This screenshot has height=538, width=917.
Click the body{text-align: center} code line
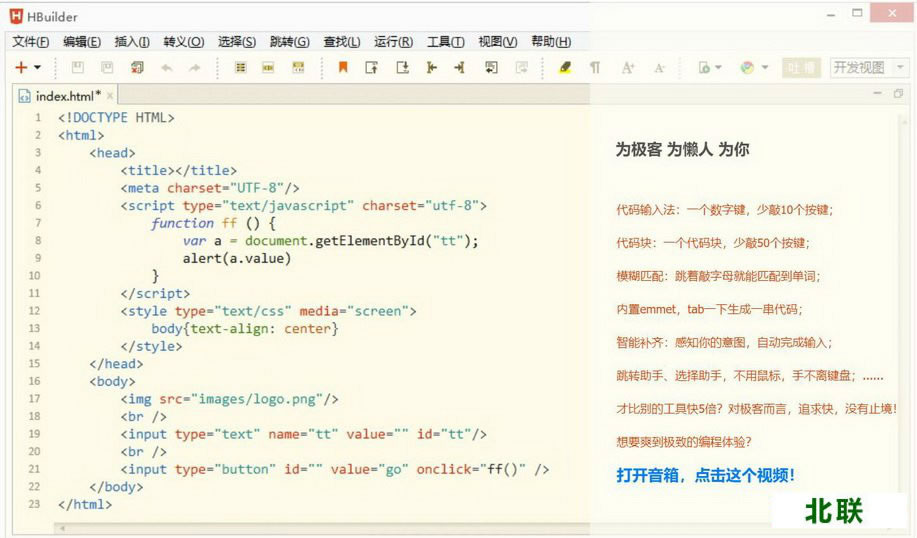tap(245, 329)
